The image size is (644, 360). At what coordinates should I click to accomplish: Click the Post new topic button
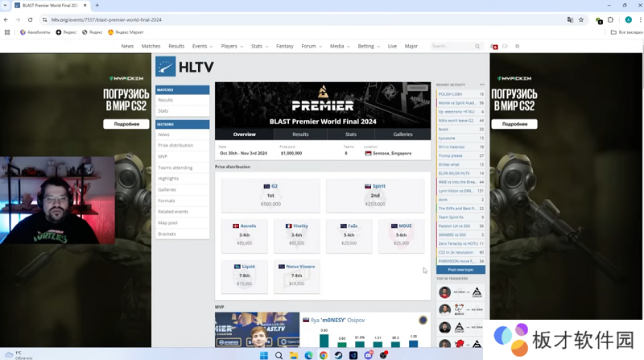[x=460, y=269]
